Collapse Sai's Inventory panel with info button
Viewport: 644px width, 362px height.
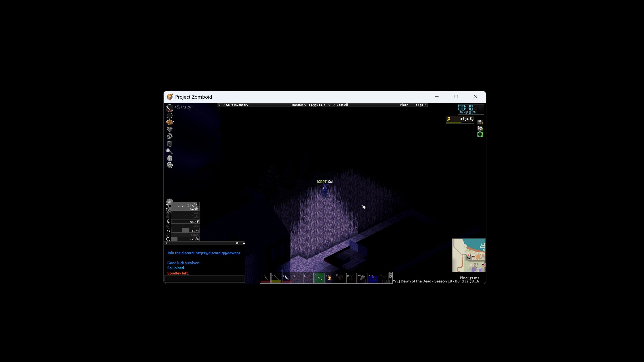(x=224, y=105)
